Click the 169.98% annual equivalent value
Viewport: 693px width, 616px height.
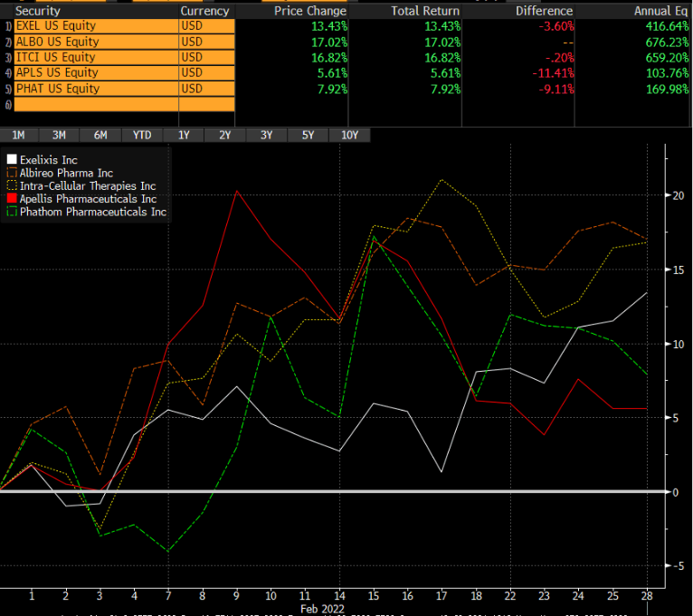[667, 90]
